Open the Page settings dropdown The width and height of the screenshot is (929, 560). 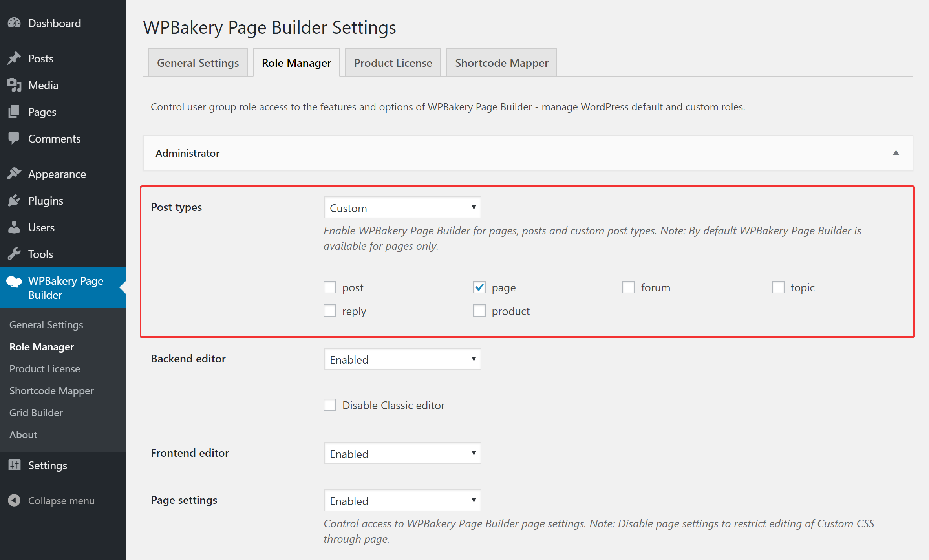[x=403, y=501]
